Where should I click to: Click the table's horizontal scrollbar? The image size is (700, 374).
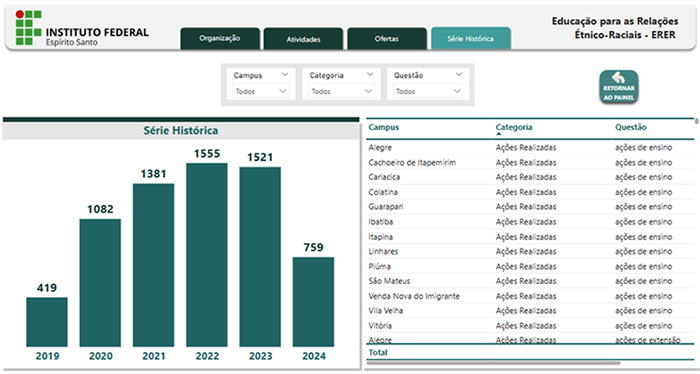[493, 363]
